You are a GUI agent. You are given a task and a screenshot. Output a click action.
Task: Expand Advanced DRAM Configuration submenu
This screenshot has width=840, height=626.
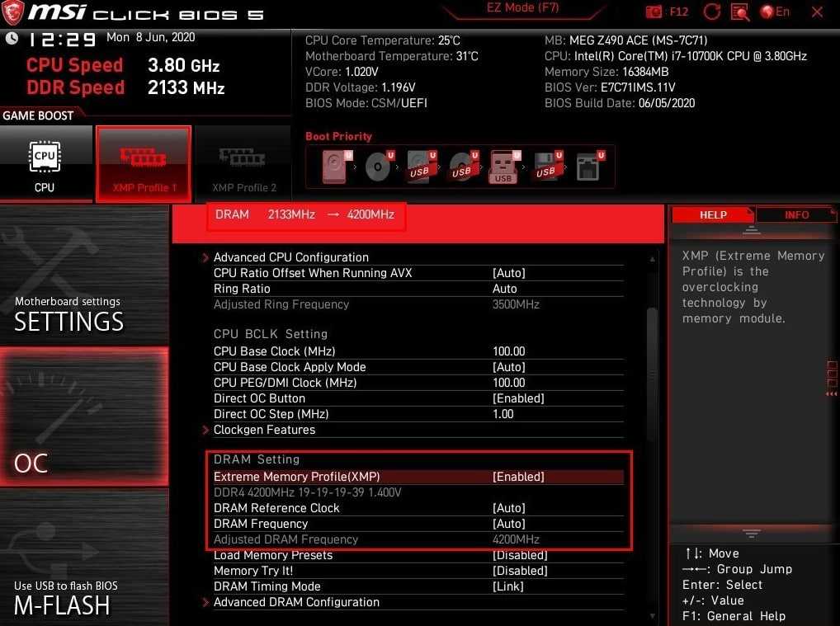(296, 602)
